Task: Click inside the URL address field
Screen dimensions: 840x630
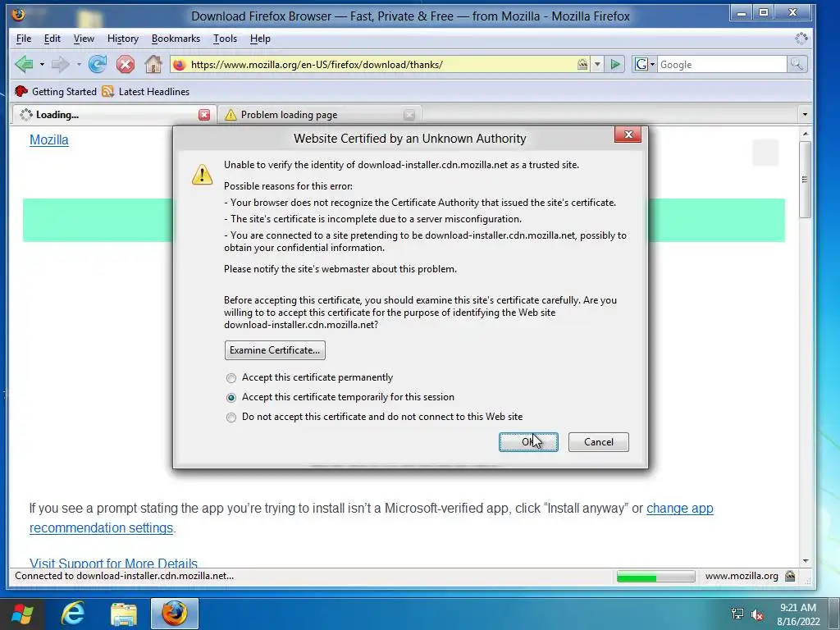Action: pyautogui.click(x=381, y=65)
